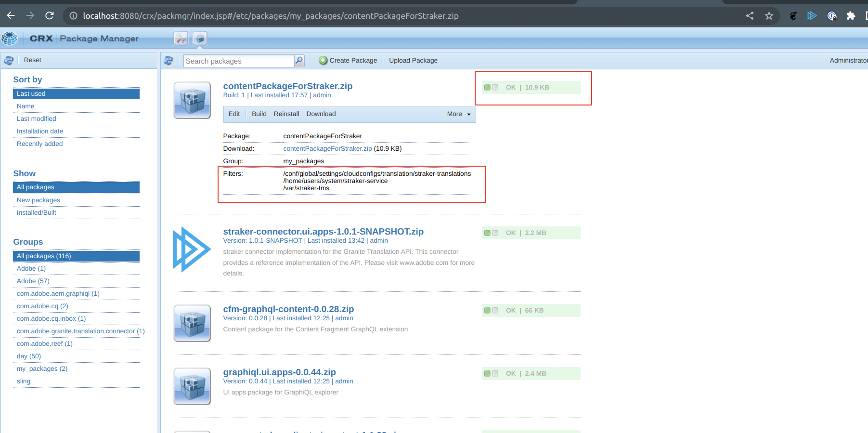Expand the More dropdown for contentPackageForStraker
868x433 pixels.
coord(459,114)
